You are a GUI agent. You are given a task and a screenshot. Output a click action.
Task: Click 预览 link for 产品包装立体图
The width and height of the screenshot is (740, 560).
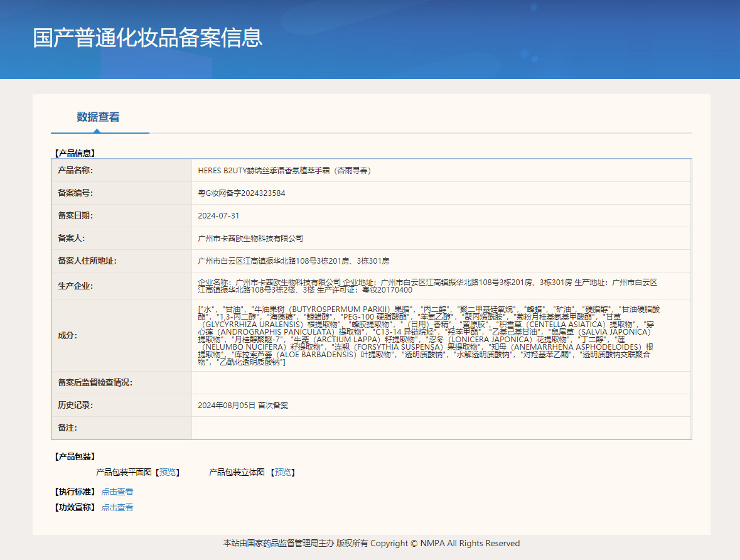pos(283,472)
